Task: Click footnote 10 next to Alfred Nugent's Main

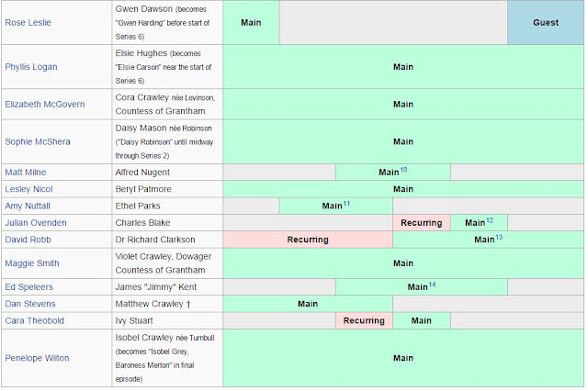Action: 403,170
